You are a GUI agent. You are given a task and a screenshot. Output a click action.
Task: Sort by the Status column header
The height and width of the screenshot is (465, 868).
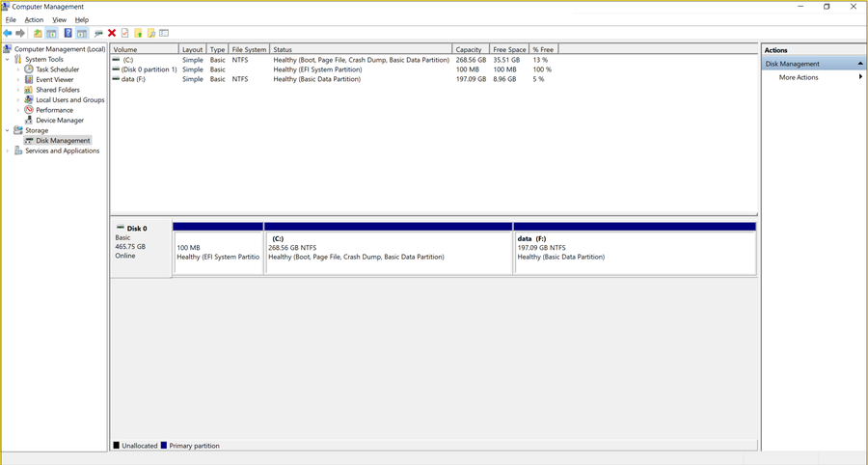[361, 49]
